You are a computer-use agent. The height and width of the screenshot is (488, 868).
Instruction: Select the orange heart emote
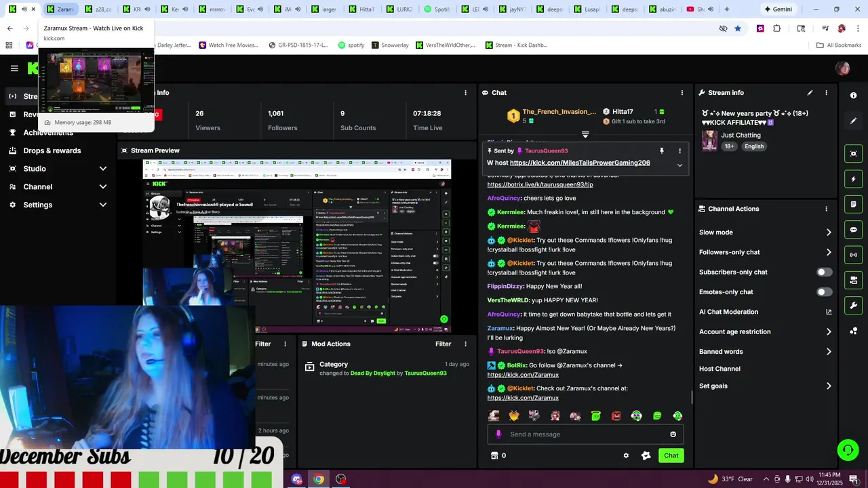514,415
